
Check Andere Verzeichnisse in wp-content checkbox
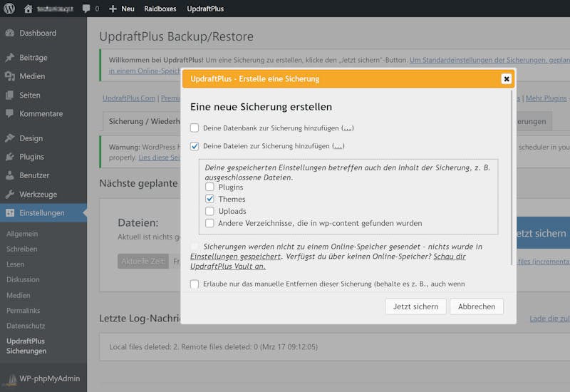tap(209, 223)
